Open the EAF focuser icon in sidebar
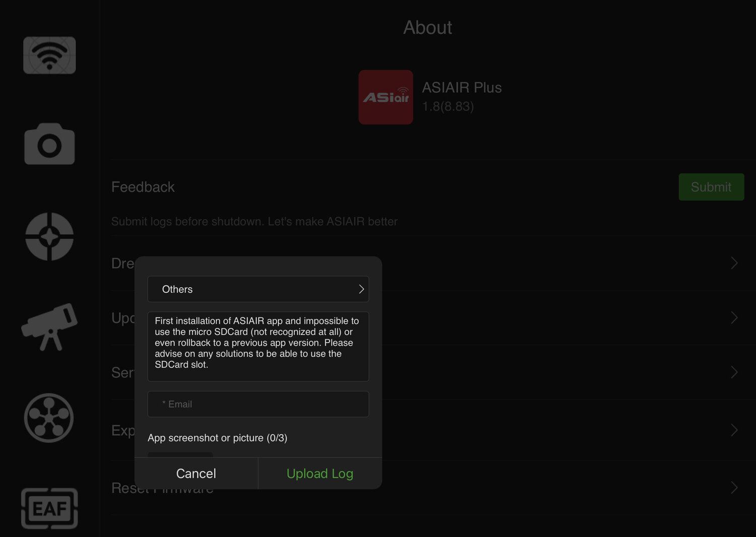Image resolution: width=756 pixels, height=537 pixels. (x=49, y=508)
